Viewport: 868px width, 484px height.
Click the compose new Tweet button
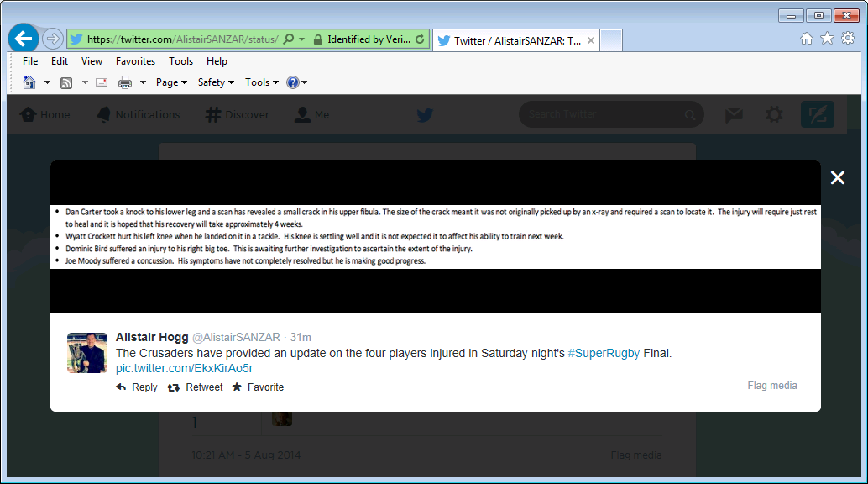pos(818,115)
